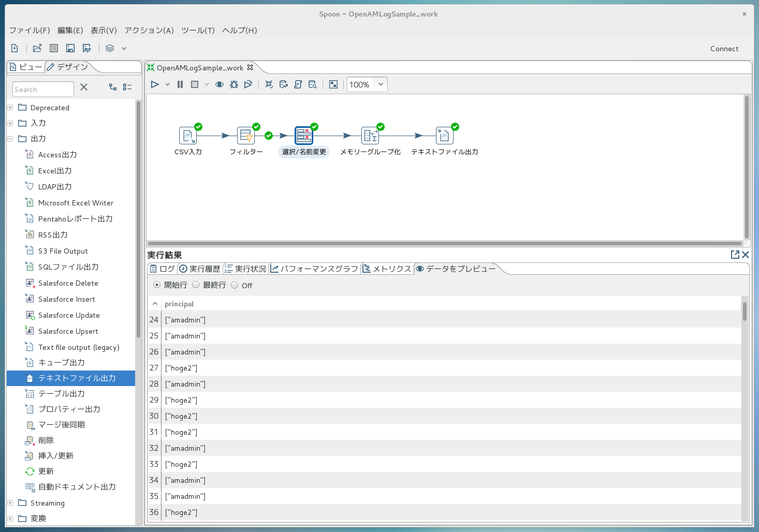This screenshot has width=759, height=532.
Task: Expand the Streaming folder
Action: click(x=10, y=503)
